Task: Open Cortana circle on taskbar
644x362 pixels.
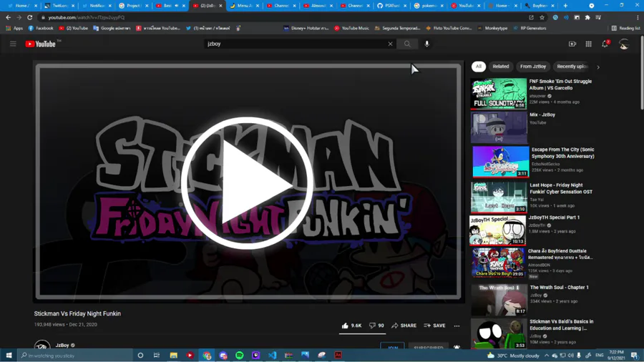Action: pos(140,355)
